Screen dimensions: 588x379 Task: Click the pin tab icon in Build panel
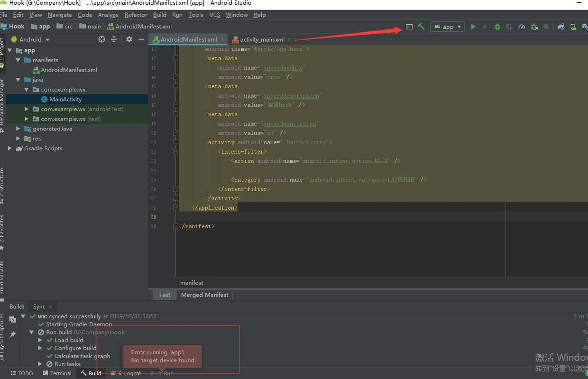13,334
